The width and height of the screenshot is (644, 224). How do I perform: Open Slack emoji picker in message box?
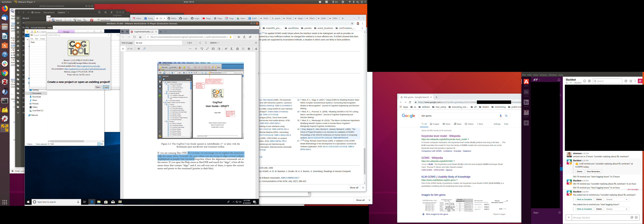(636, 218)
